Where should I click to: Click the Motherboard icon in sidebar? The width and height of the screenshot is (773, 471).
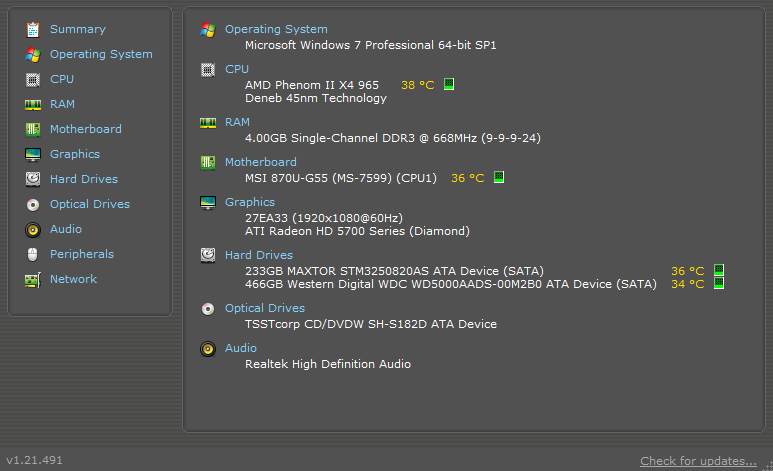click(x=33, y=130)
